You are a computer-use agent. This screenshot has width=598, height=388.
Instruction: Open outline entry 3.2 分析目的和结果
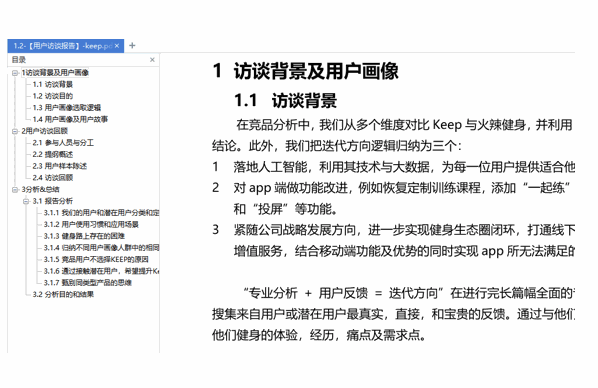[x=63, y=294]
